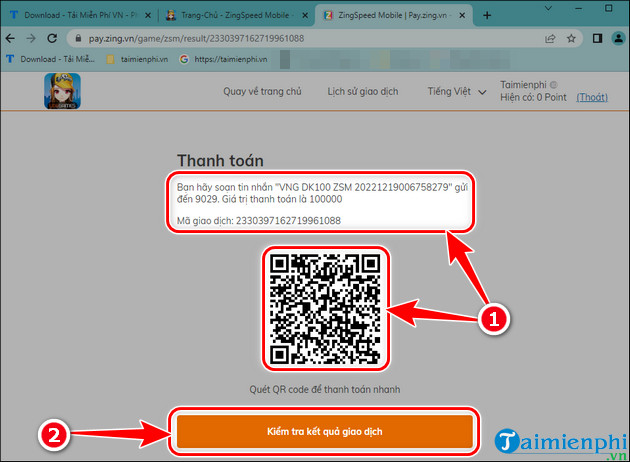Click the Quét QR code để thanh toán nhanh text
Image resolution: width=630 pixels, height=462 pixels.
[325, 390]
